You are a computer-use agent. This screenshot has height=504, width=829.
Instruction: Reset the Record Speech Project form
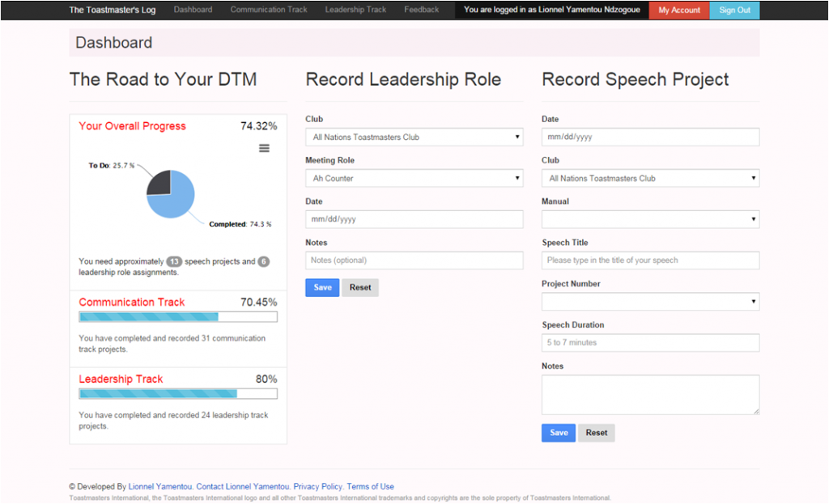coord(597,433)
